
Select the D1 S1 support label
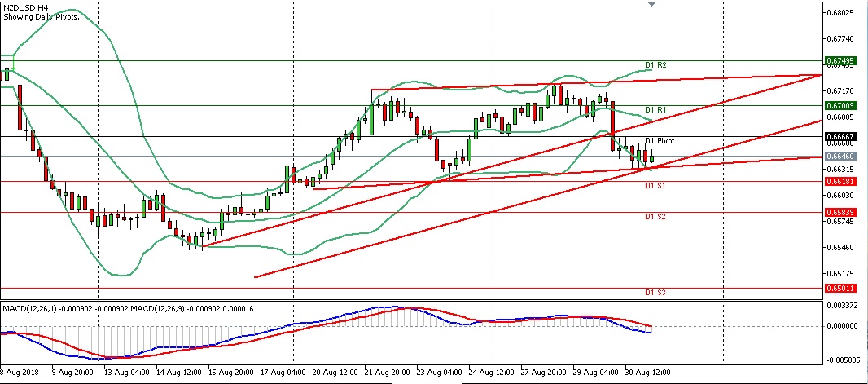point(655,186)
